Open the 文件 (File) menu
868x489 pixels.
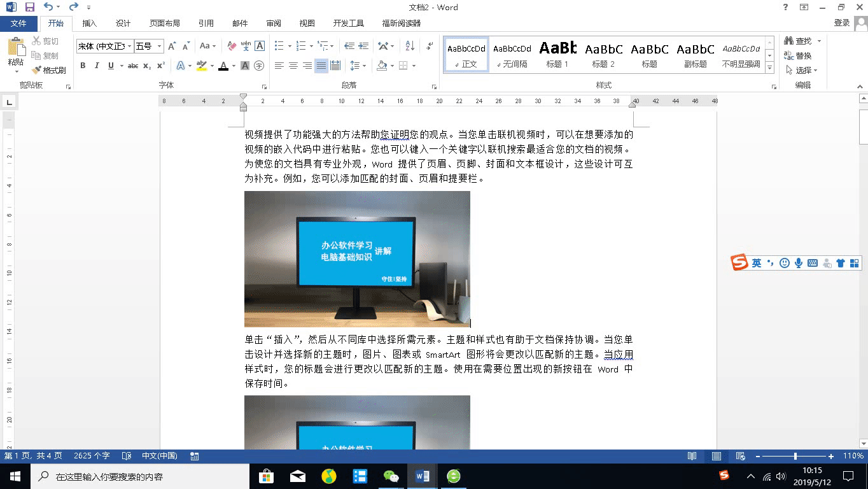[18, 24]
